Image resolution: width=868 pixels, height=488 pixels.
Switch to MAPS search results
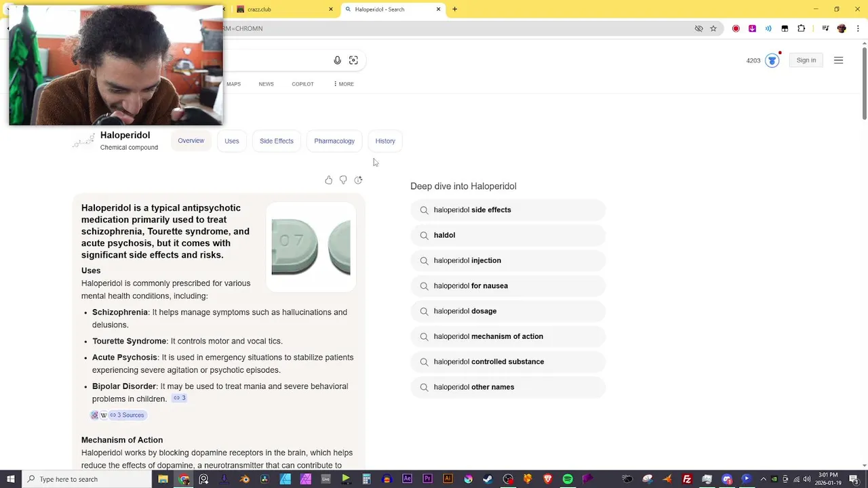pyautogui.click(x=233, y=84)
